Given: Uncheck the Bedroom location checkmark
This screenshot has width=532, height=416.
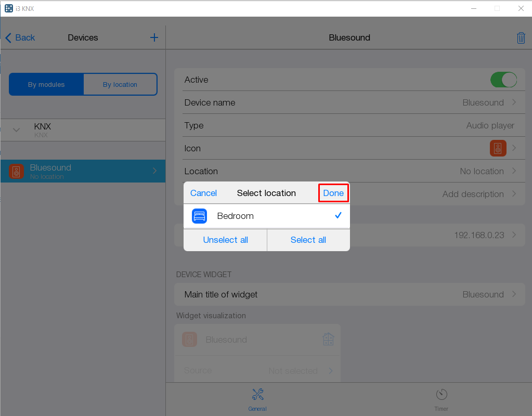Looking at the screenshot, I should click(338, 216).
